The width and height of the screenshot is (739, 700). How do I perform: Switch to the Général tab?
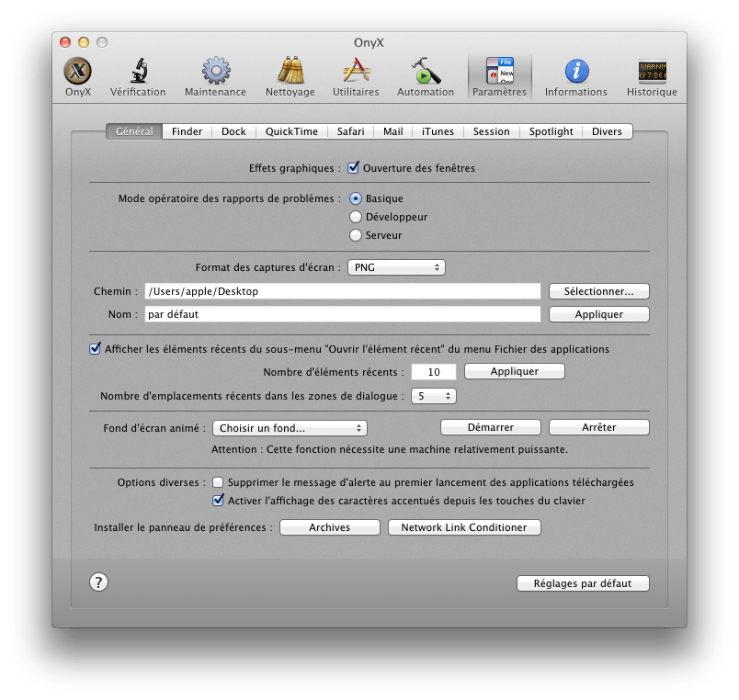click(x=134, y=131)
